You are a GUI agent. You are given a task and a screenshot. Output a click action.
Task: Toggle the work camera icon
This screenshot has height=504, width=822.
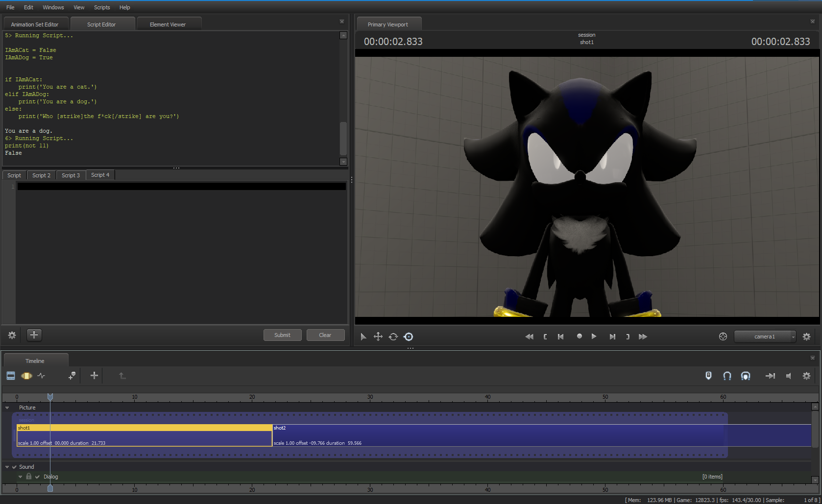click(723, 336)
